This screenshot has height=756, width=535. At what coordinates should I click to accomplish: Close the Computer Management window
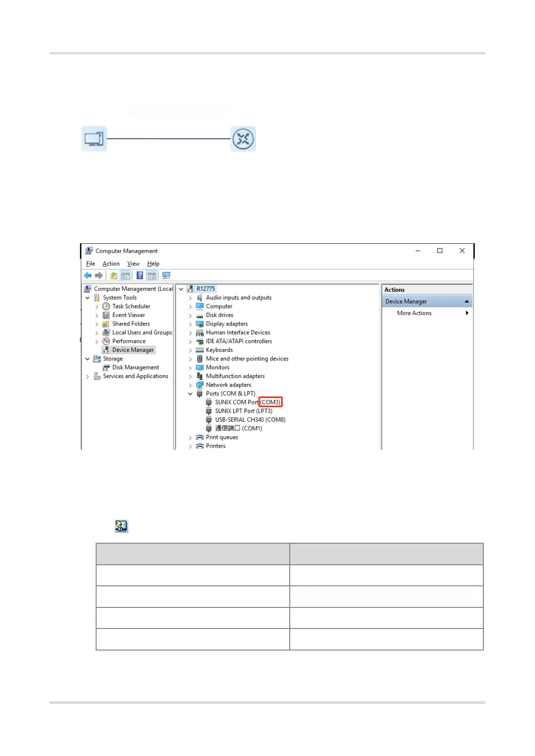[462, 251]
